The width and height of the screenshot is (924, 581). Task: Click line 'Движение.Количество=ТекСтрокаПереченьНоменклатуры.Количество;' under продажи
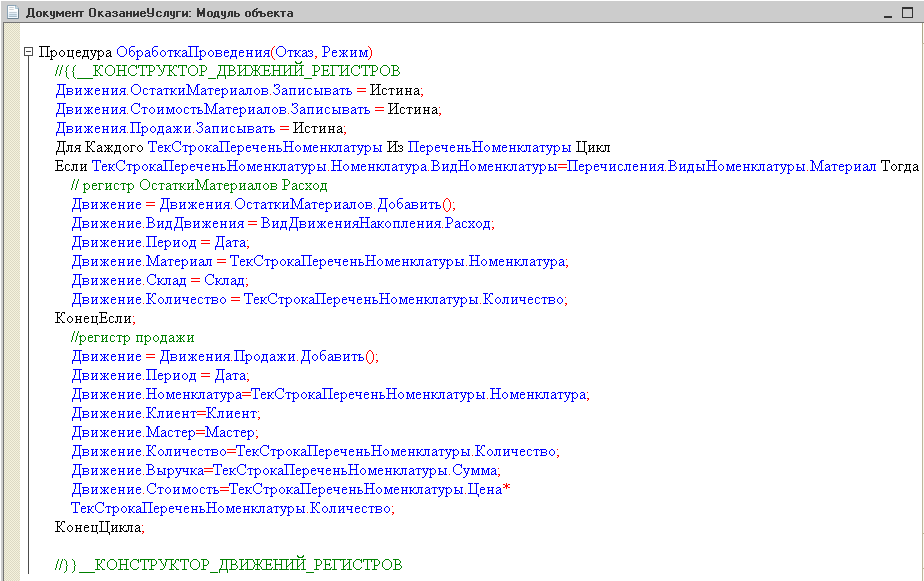pos(315,452)
